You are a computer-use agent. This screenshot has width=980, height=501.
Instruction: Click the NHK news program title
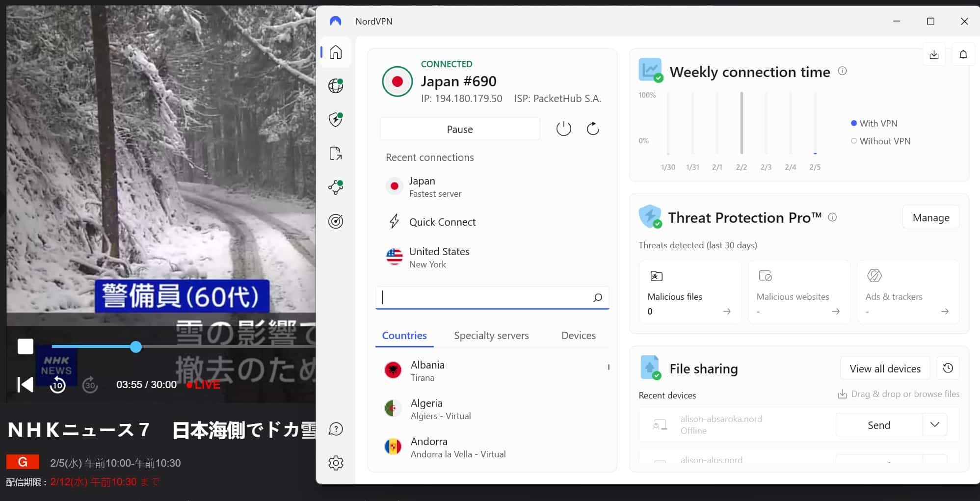click(162, 430)
